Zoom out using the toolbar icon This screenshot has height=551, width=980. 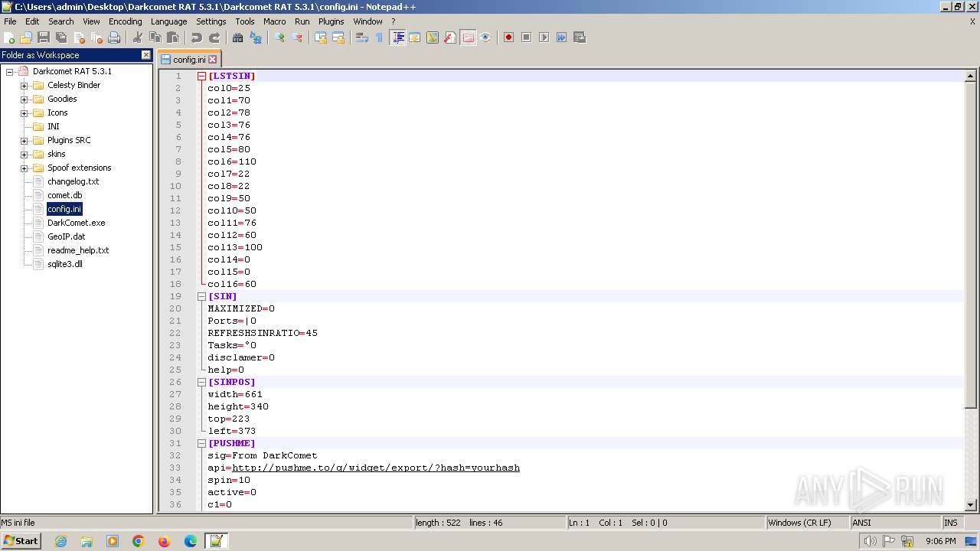297,37
